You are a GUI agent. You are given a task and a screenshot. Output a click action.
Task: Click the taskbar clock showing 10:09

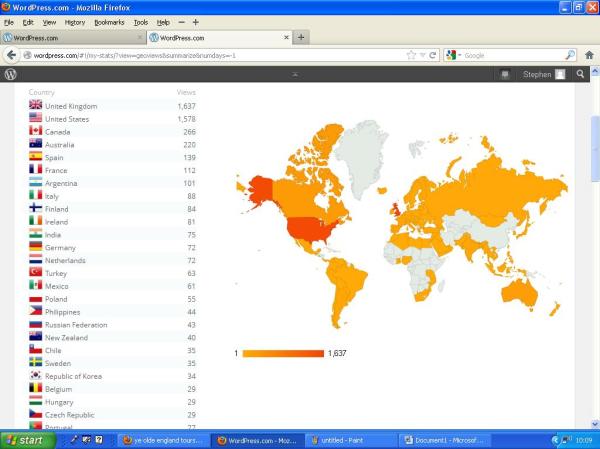(584, 441)
